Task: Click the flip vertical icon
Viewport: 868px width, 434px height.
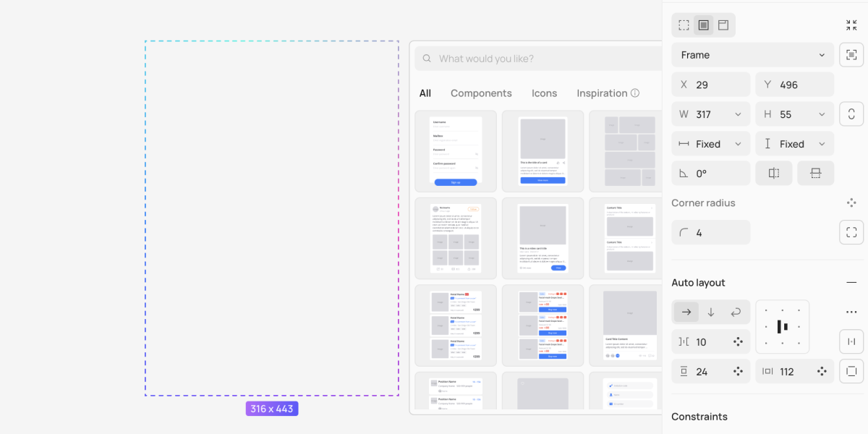Action: [815, 174]
